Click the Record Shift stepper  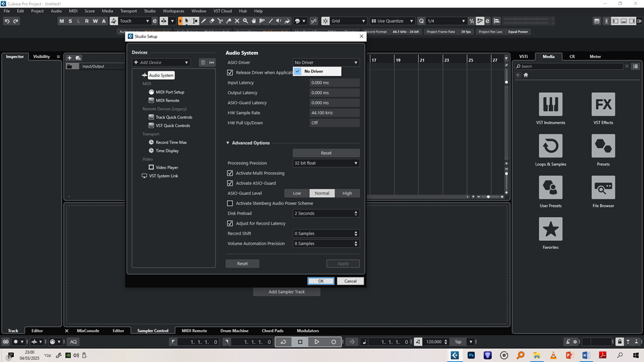click(356, 233)
